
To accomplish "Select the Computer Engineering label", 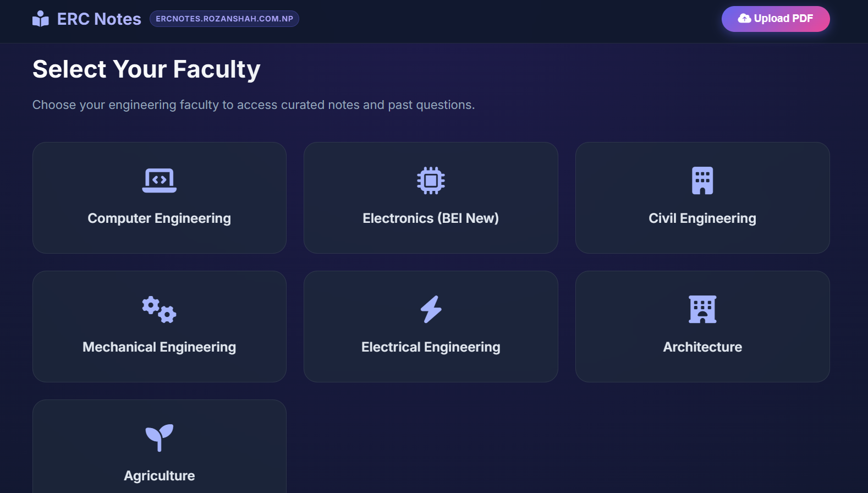I will (x=160, y=218).
